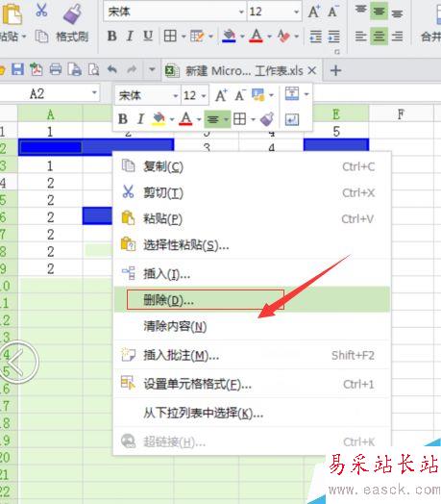This screenshot has width=441, height=504.
Task: Expand quick access toolbar customize arrow
Action: [x=152, y=69]
